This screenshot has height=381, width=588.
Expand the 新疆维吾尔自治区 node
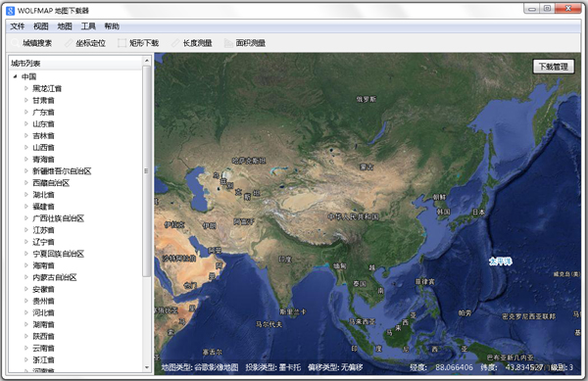tap(26, 170)
